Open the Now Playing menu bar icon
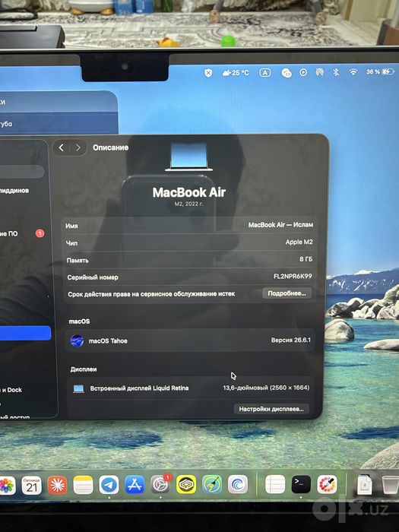The height and width of the screenshot is (532, 399). point(303,72)
